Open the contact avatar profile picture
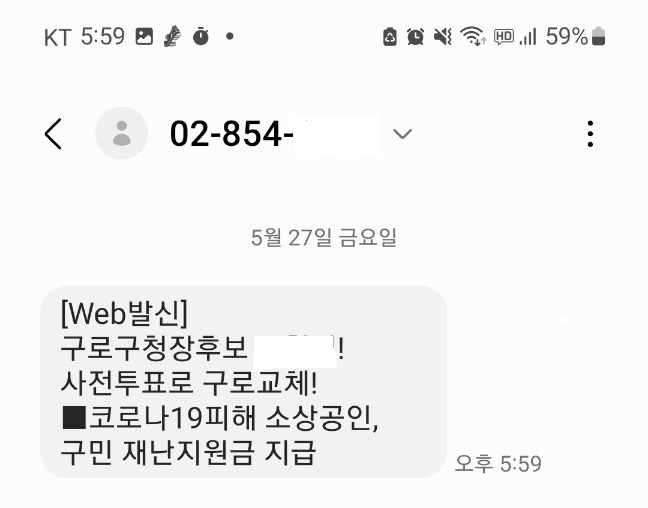Viewport: 648px width, 508px height. [x=122, y=133]
